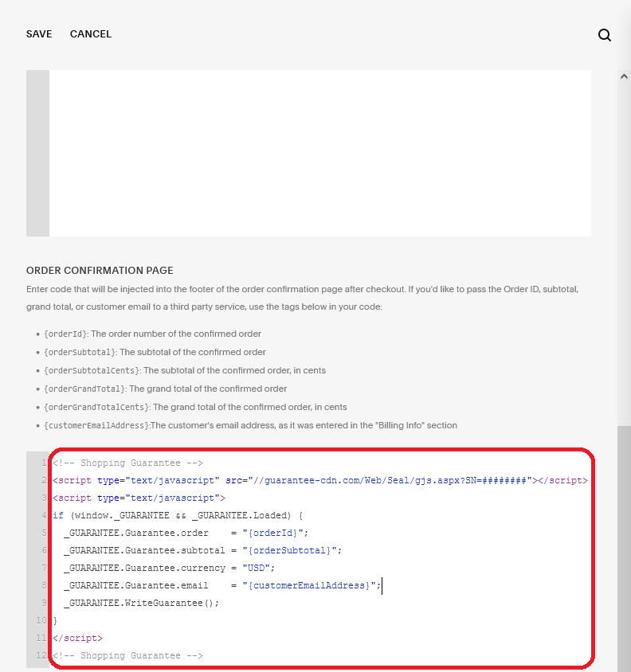
Task: Click the if window._GUARANTEE condition line
Action: pos(178,516)
